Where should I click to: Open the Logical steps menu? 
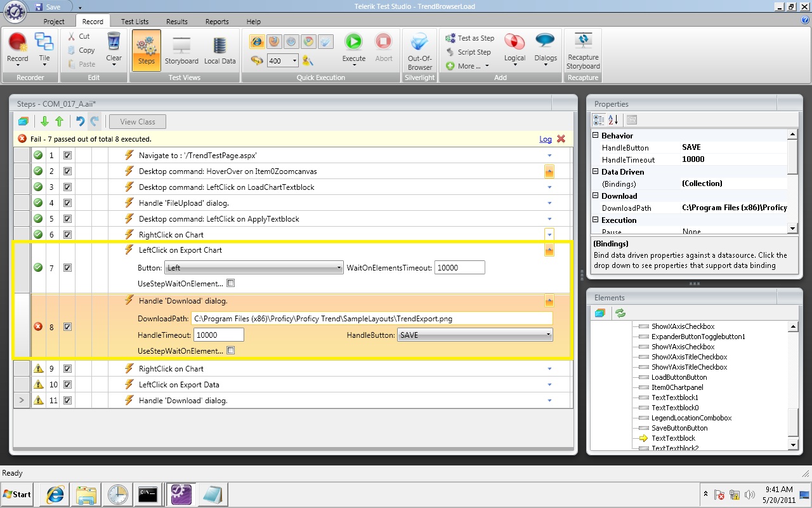pos(514,49)
